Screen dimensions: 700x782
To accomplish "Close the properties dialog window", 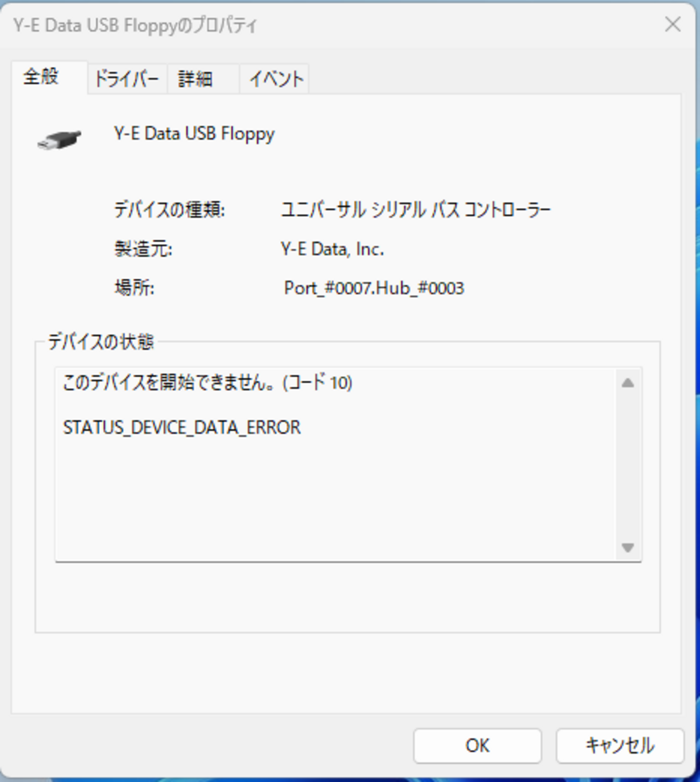I will tap(673, 24).
